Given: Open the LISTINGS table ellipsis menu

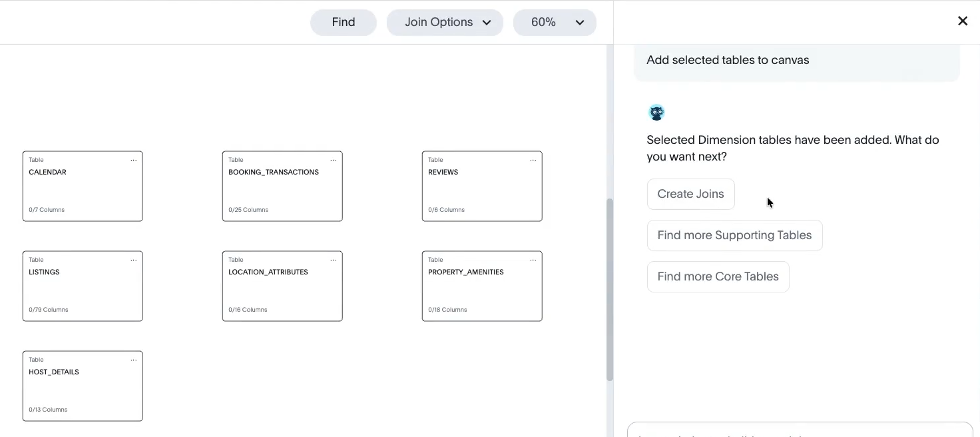Looking at the screenshot, I should [134, 260].
